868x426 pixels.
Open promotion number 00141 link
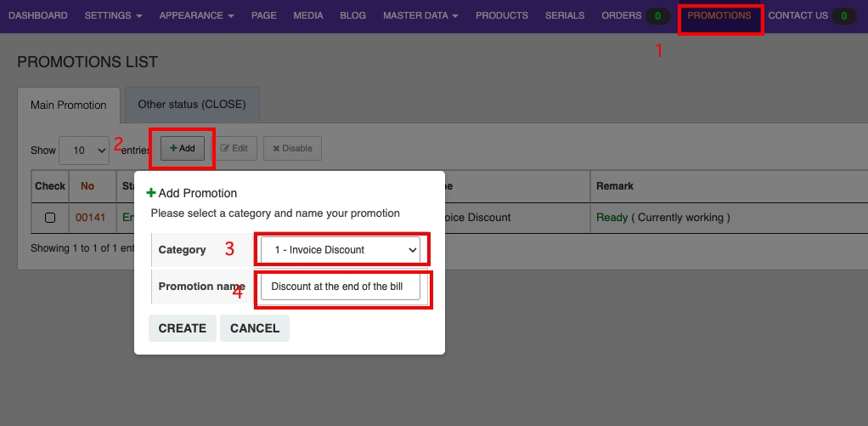coord(91,218)
